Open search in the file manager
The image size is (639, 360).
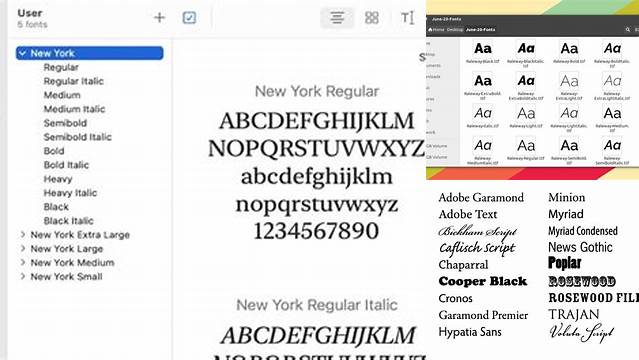[628, 29]
